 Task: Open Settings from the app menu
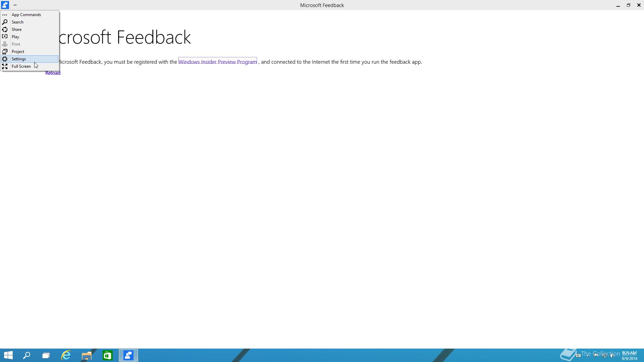click(x=30, y=59)
